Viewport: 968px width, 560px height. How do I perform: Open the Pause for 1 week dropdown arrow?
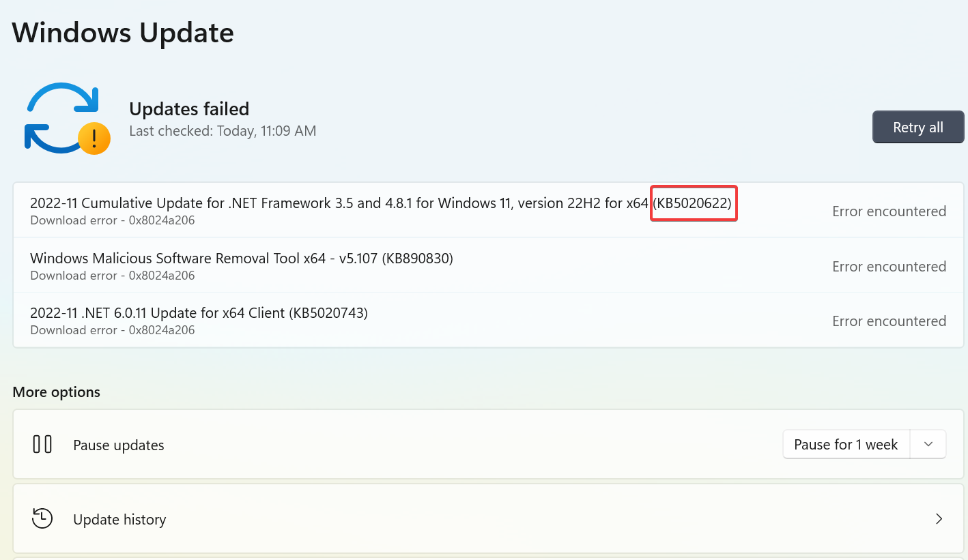[x=928, y=444]
